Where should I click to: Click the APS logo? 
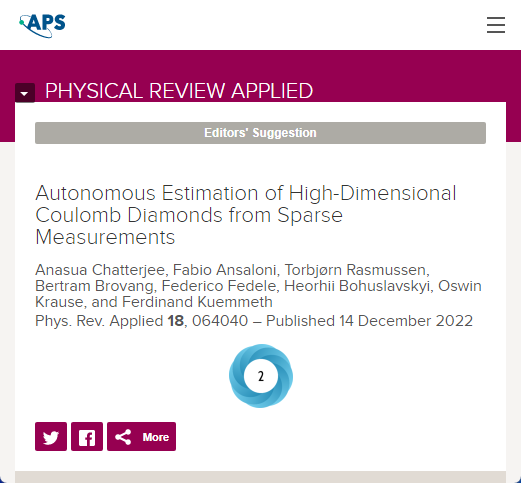pyautogui.click(x=42, y=26)
